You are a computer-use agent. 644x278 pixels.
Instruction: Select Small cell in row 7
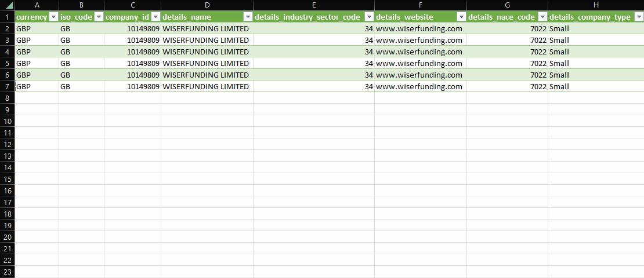tap(596, 86)
